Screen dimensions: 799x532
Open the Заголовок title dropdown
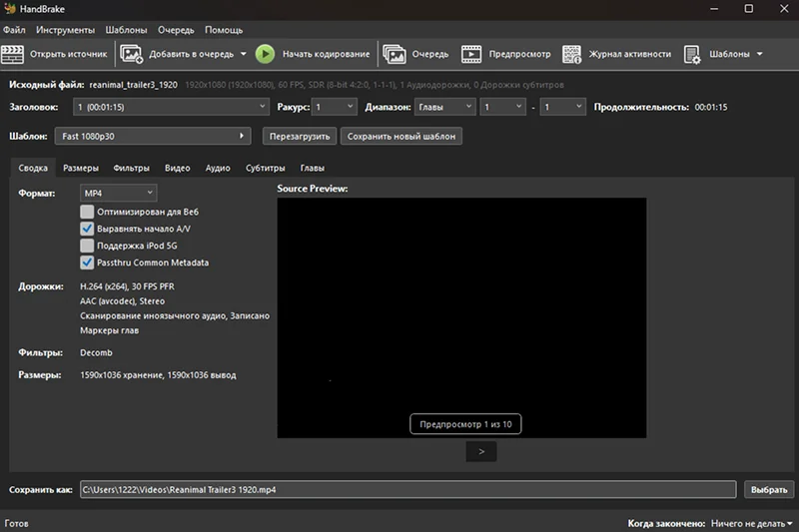(x=171, y=107)
